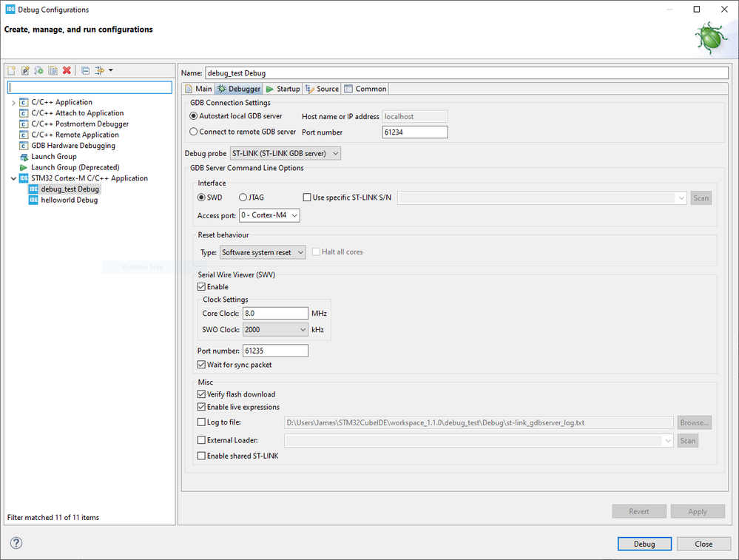Switch to the Debugger tab
Viewport: 739px width, 560px height.
point(238,89)
